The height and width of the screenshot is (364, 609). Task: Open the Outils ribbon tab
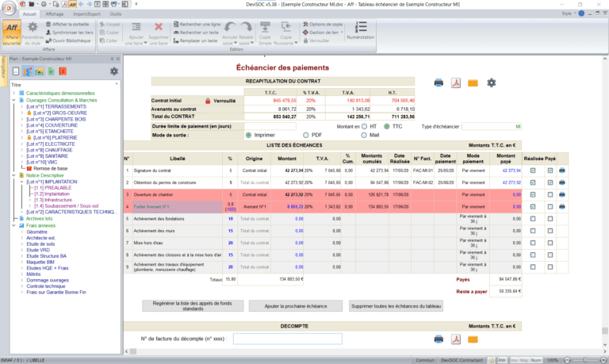coord(115,14)
